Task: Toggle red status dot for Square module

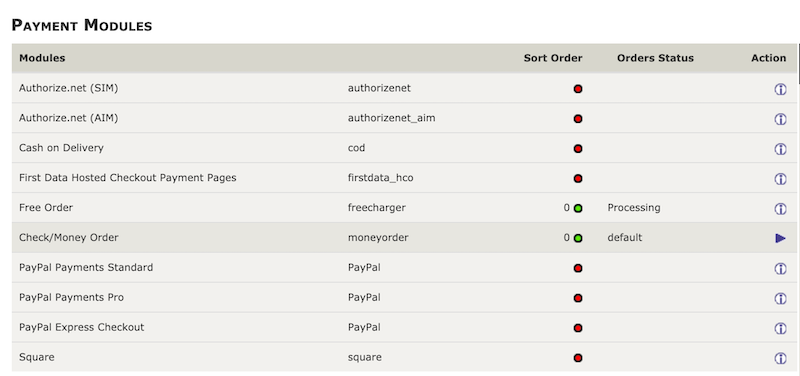Action: click(x=578, y=358)
